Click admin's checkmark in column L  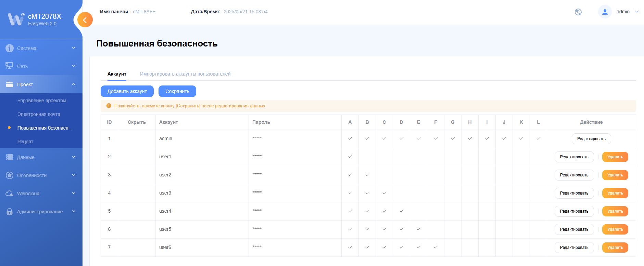pos(538,138)
